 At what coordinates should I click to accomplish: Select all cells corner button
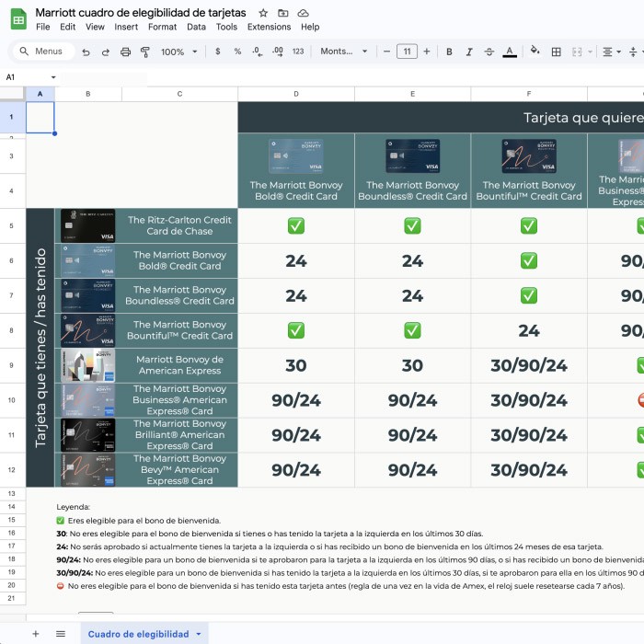pos(13,94)
